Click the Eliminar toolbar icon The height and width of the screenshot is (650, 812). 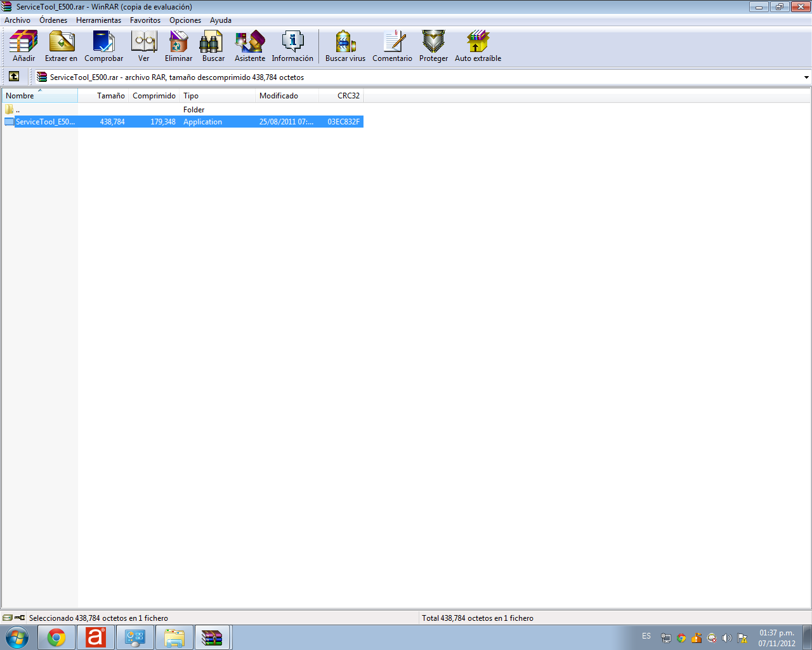click(x=178, y=46)
